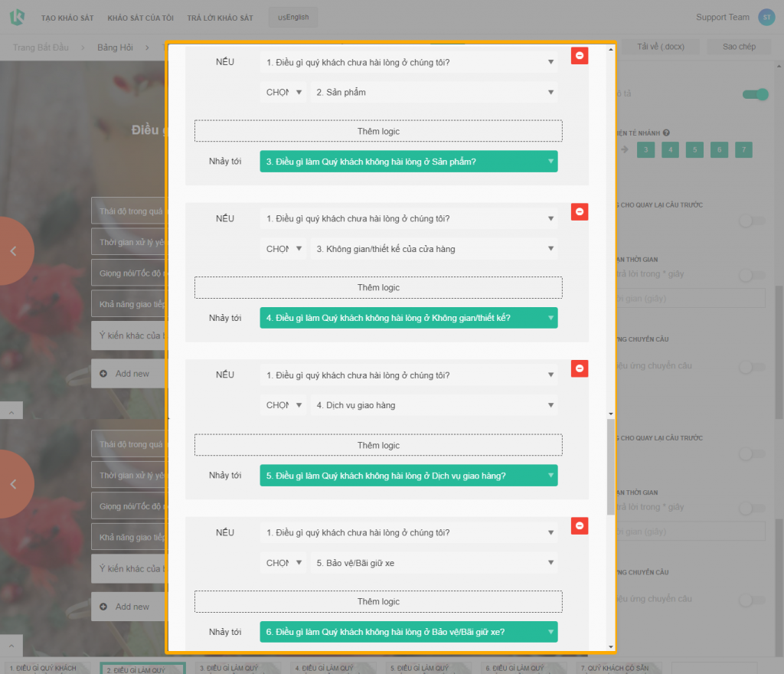Click help icon next to Điều hướng nhanh
784x674 pixels.
666,133
